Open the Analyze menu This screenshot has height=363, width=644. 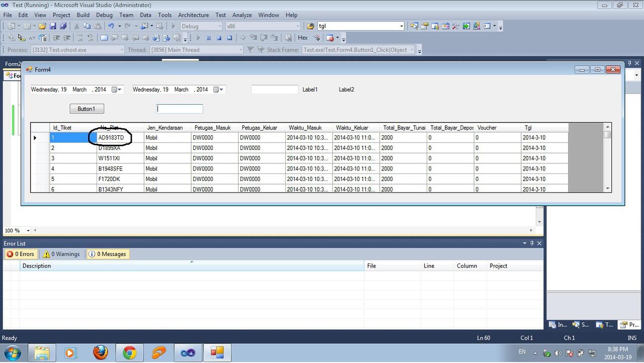click(x=242, y=15)
